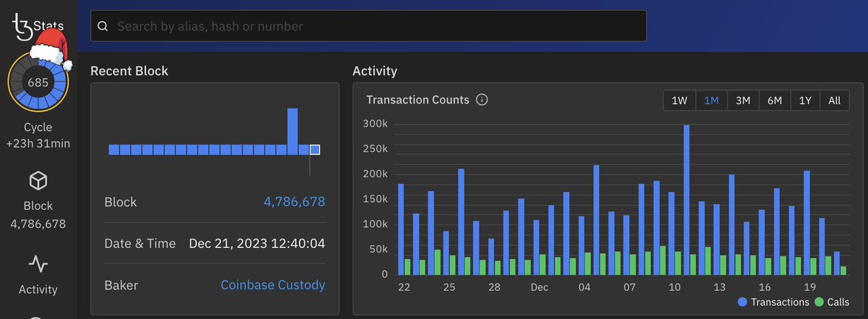
Task: Open the Block cube icon in sidebar
Action: click(x=38, y=181)
